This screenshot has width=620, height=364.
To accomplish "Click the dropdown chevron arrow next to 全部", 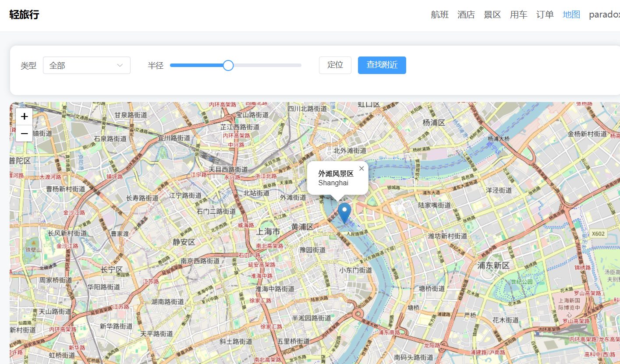I will pyautogui.click(x=120, y=65).
